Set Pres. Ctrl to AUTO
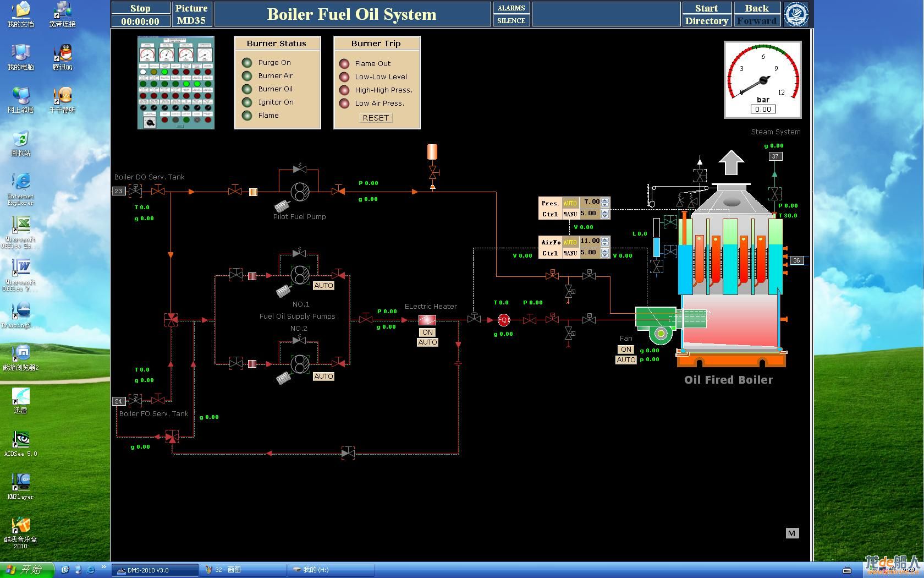The height and width of the screenshot is (578, 924). (x=570, y=203)
